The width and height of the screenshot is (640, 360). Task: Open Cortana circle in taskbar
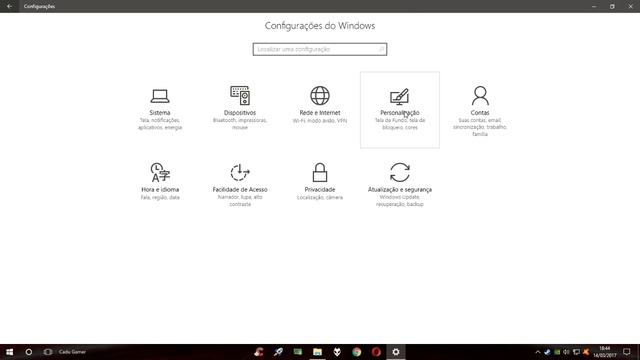(29, 352)
